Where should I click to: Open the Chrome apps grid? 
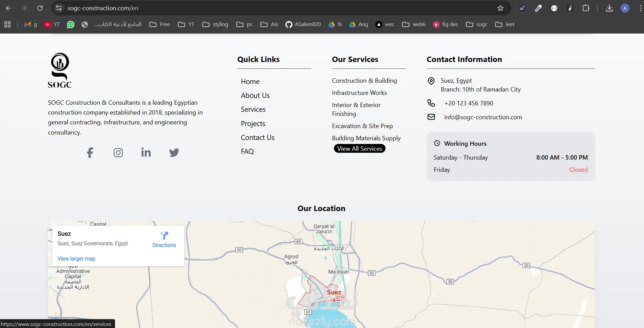click(7, 24)
